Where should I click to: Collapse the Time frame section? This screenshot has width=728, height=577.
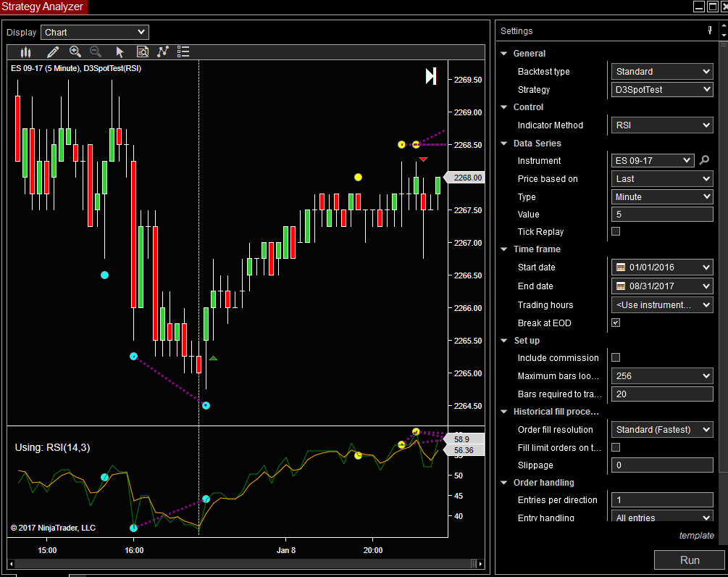[504, 249]
